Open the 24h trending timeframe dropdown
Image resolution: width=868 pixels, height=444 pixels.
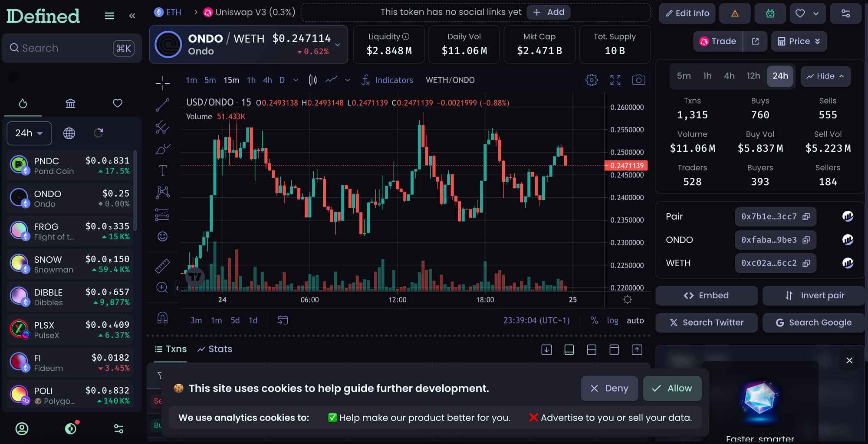coord(29,133)
